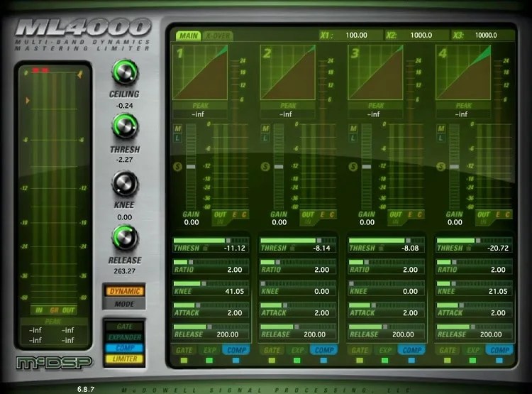Toggle the global LIMITER button
This screenshot has width=532, height=394.
click(125, 359)
